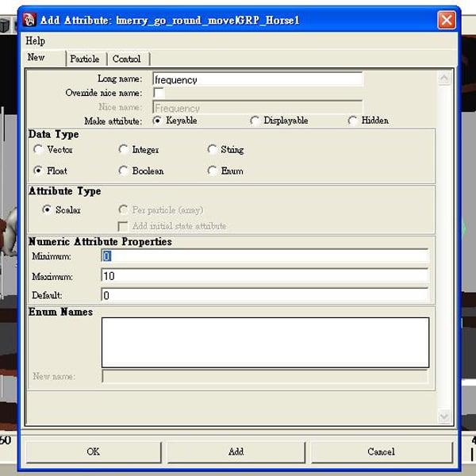Click the Default value field

click(265, 295)
